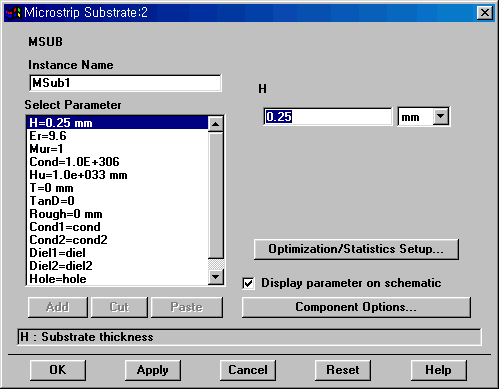This screenshot has height=389, width=499.
Task: Open Optimization/Statistics Setup
Action: [356, 249]
